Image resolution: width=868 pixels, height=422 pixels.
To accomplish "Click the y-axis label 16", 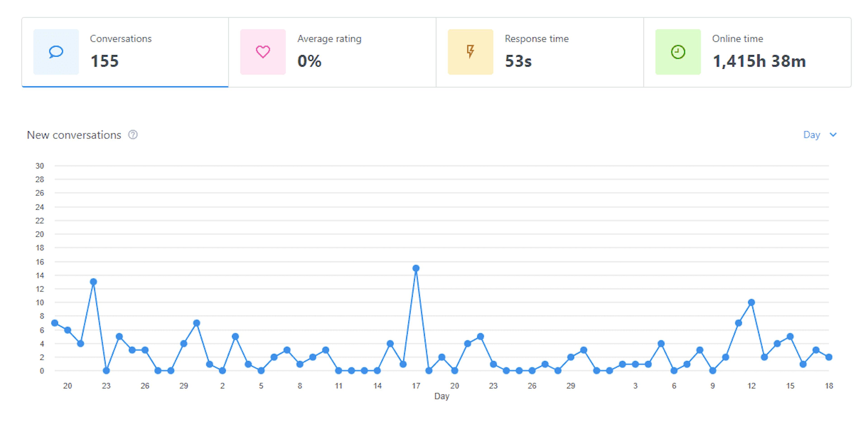I will (x=39, y=262).
